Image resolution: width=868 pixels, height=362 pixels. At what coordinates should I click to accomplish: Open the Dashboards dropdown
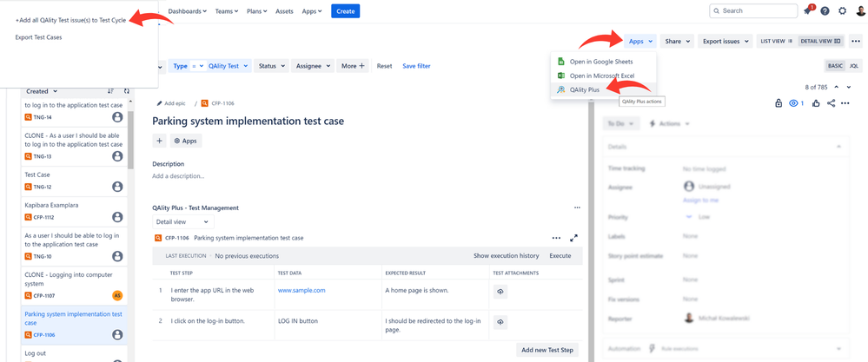(188, 11)
